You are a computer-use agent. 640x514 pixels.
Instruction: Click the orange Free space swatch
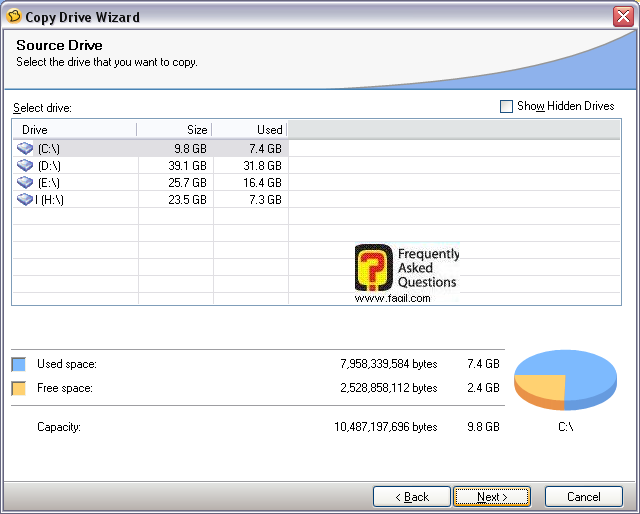tap(18, 388)
